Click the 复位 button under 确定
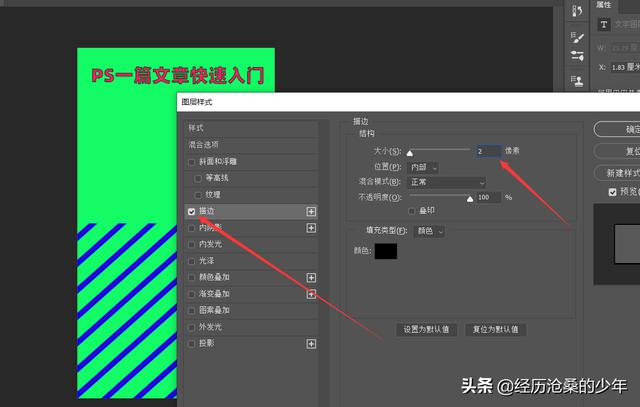The image size is (640, 407). tap(617, 151)
